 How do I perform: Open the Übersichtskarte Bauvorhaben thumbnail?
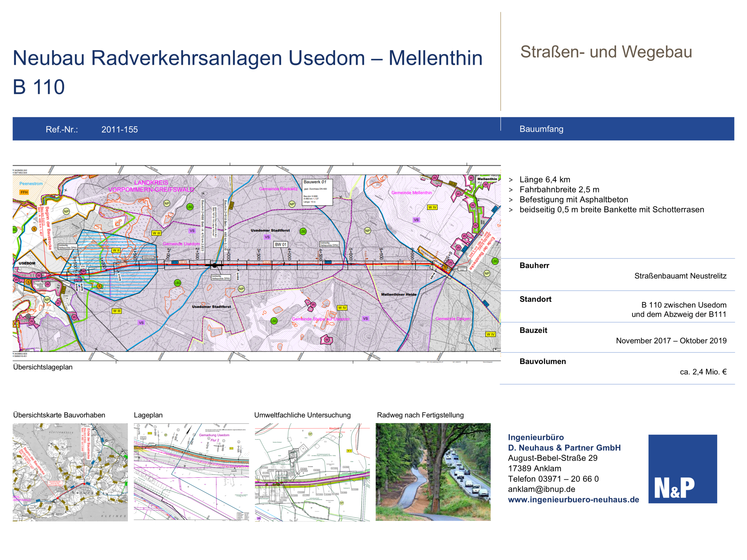point(70,472)
